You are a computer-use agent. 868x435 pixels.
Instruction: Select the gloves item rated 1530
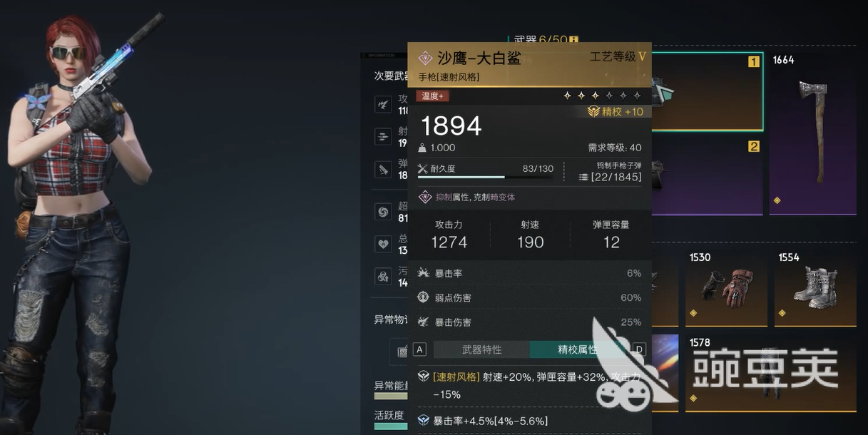click(x=725, y=287)
